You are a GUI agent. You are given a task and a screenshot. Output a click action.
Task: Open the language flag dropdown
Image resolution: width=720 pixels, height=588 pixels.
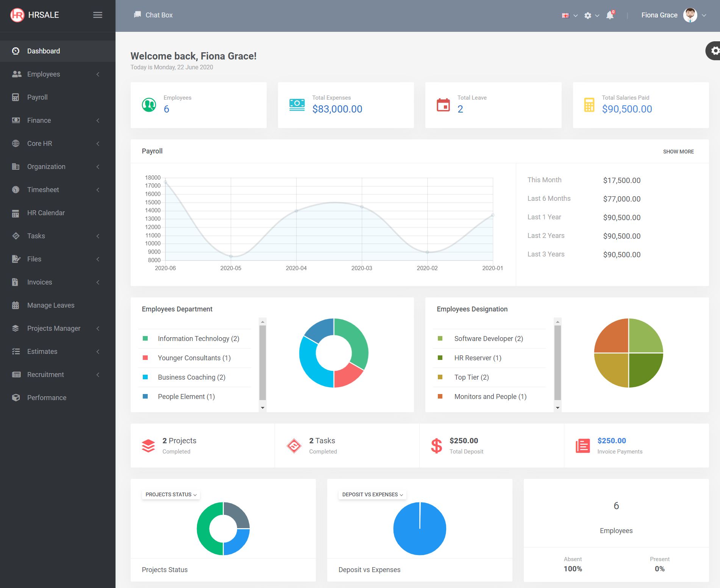[570, 16]
